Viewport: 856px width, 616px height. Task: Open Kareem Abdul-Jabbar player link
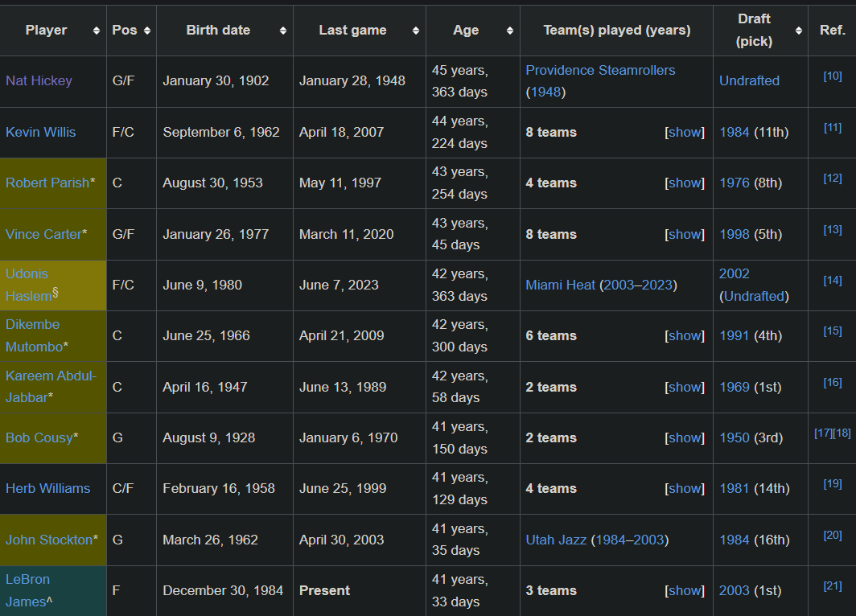pos(51,387)
